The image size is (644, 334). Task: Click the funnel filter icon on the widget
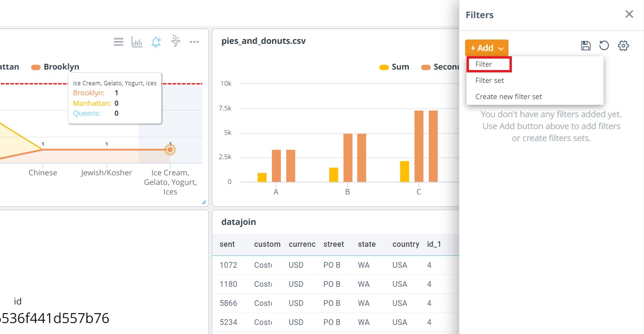point(176,42)
